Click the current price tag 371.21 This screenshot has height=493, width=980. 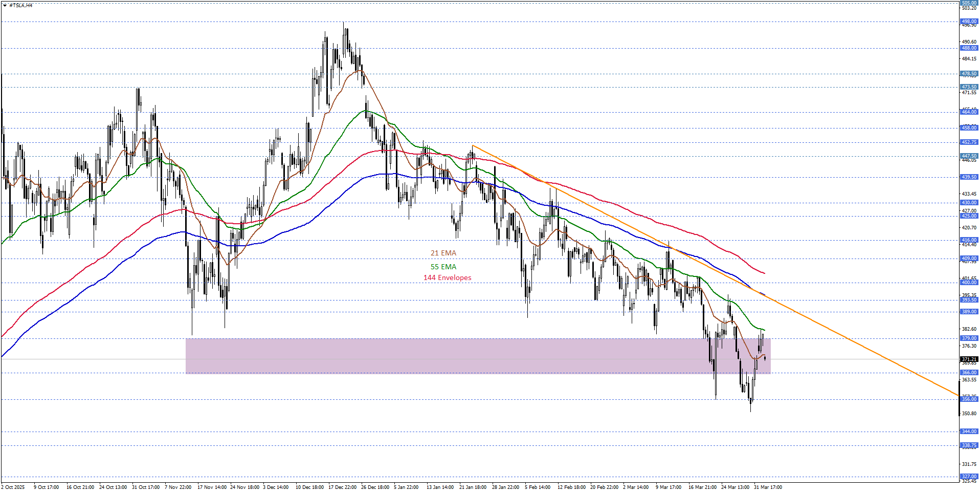pyautogui.click(x=969, y=359)
